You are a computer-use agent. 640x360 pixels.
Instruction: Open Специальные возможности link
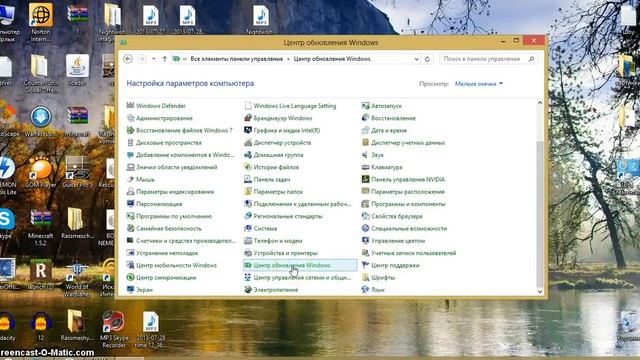(409, 228)
